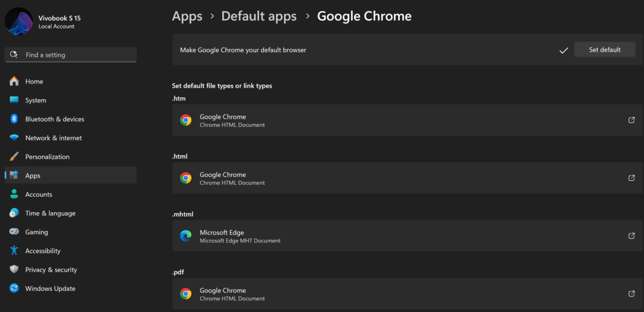This screenshot has height=312, width=644.
Task: Click the Set default button
Action: [x=605, y=50]
